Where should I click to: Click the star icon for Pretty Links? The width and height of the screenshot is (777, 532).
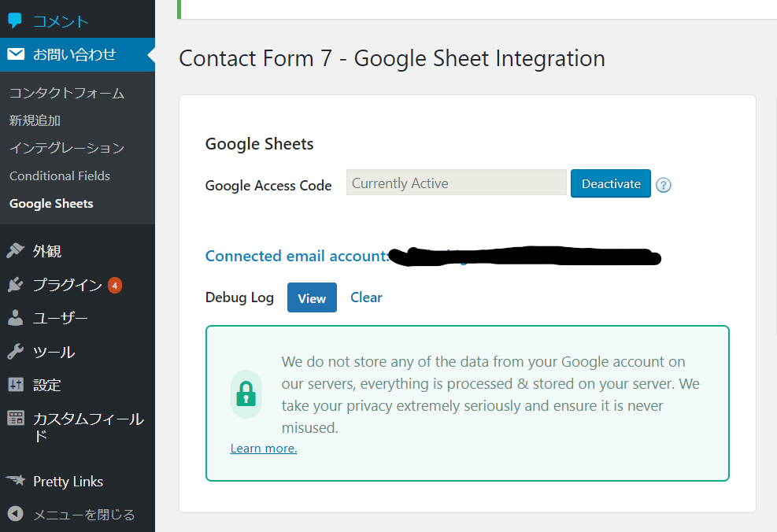click(x=16, y=481)
